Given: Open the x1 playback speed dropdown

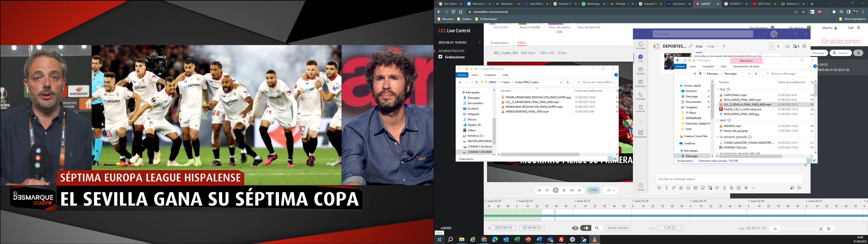Looking at the screenshot, I should click(x=611, y=190).
